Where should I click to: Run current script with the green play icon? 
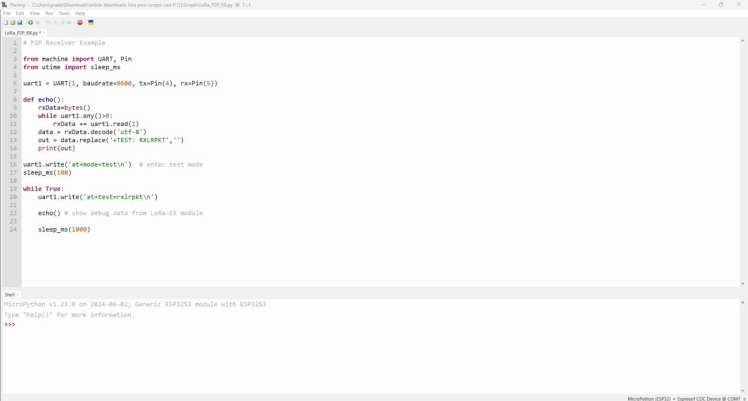point(31,22)
